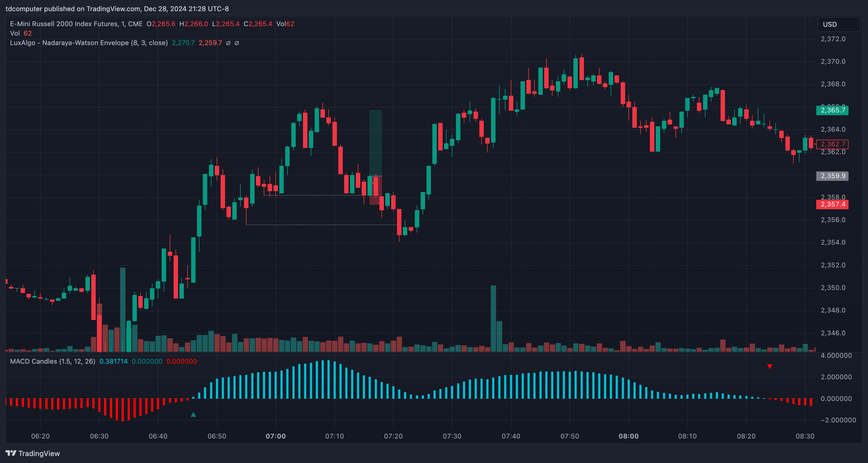The image size is (868, 463).
Task: Click the TradingView logo icon
Action: point(11,453)
